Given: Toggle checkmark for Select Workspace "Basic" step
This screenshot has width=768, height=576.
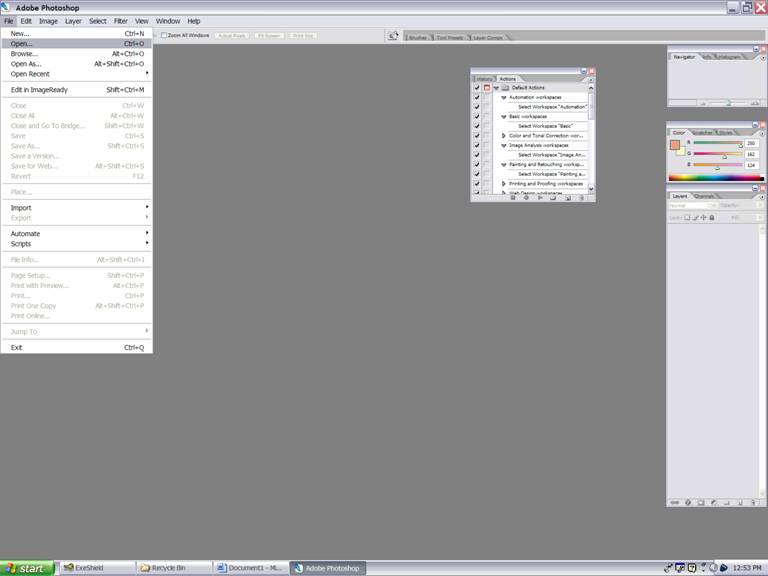Looking at the screenshot, I should click(477, 126).
